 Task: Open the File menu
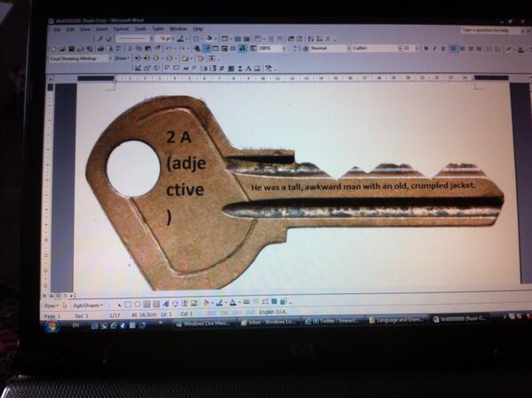click(x=57, y=30)
